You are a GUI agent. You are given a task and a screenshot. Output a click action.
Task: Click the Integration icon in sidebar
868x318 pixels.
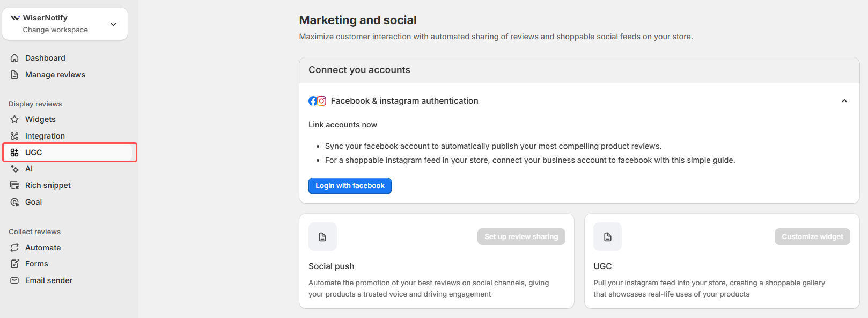click(x=14, y=136)
